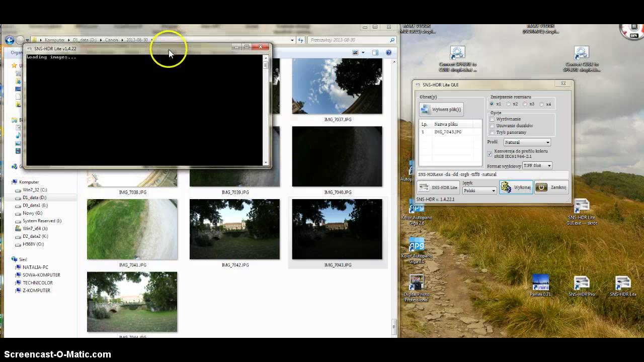
Task: Open Format wyjściowy TIFF 8bit dropdown
Action: coord(537,165)
